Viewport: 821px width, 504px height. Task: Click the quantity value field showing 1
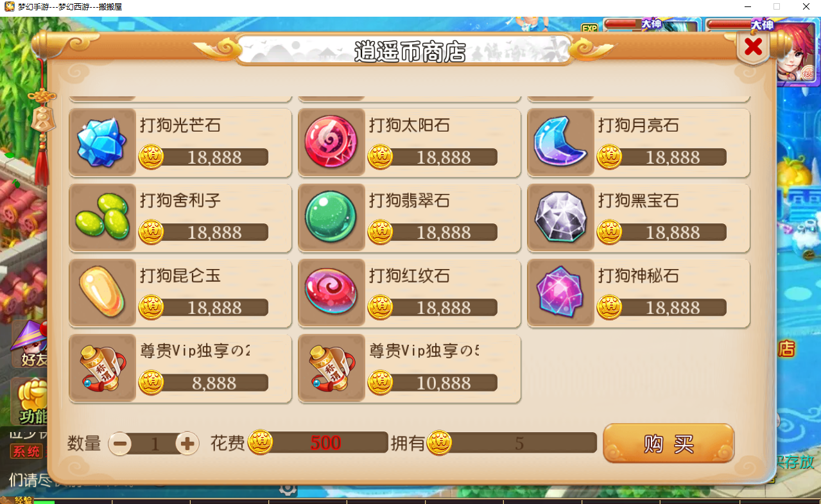pos(154,444)
